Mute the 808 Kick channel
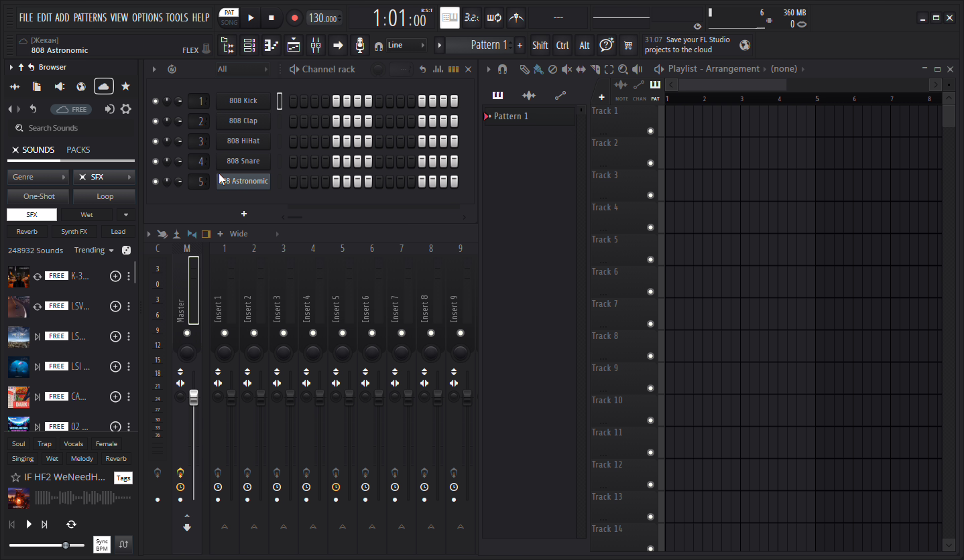 156,101
